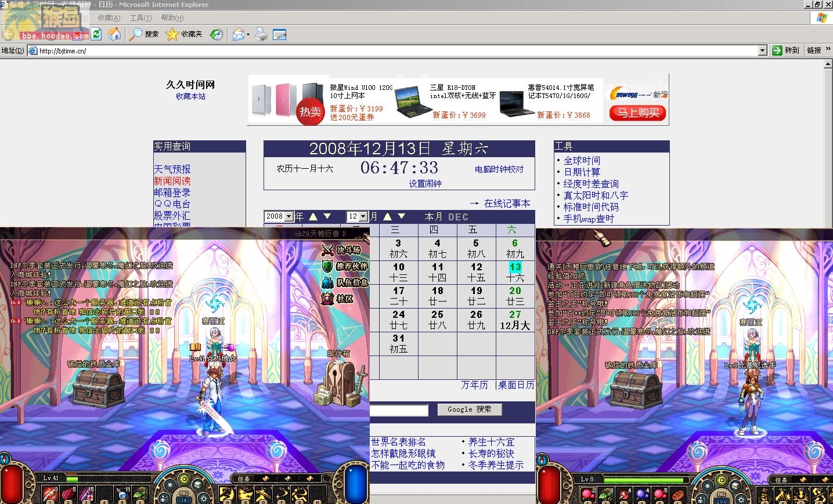This screenshot has width=833, height=504.
Task: Click the year increase up triangle
Action: tap(313, 216)
